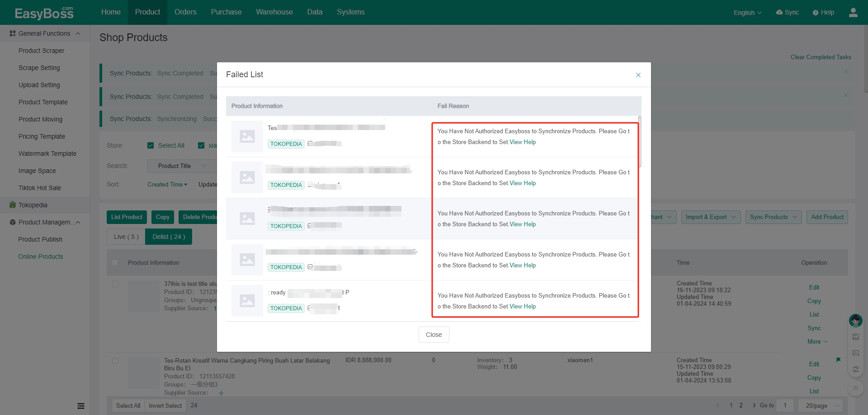Viewport: 868px width, 415px height.
Task: Open View Help link in first failed row
Action: (x=523, y=142)
